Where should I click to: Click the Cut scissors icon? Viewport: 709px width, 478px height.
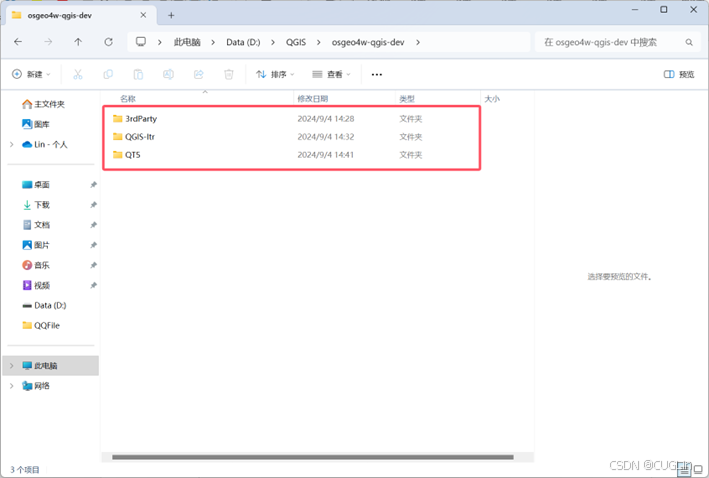pyautogui.click(x=78, y=74)
